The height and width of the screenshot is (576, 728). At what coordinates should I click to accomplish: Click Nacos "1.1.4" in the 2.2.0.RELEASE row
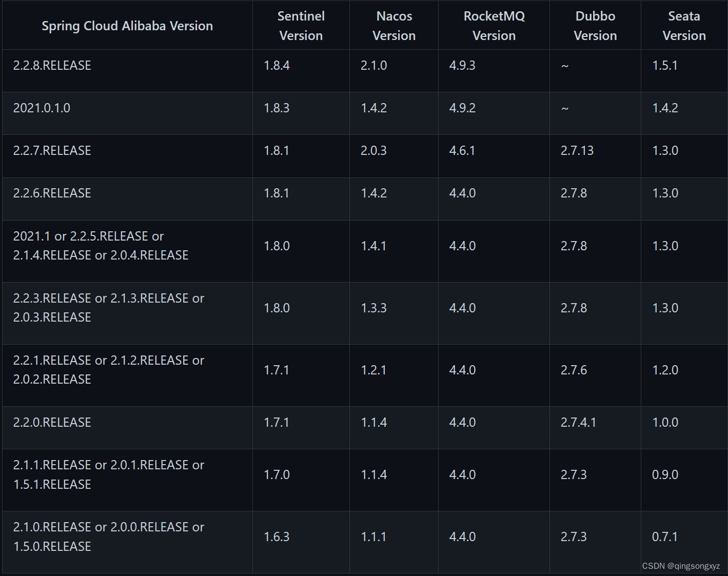(x=373, y=423)
